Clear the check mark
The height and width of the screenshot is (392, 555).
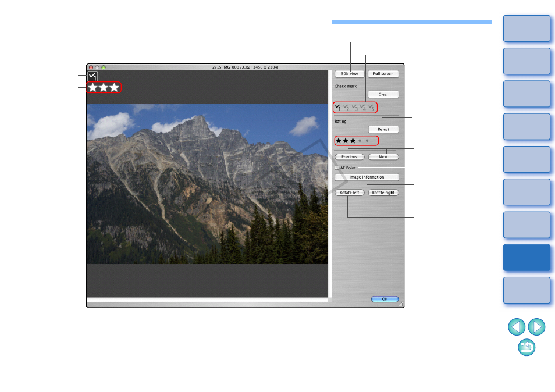383,94
